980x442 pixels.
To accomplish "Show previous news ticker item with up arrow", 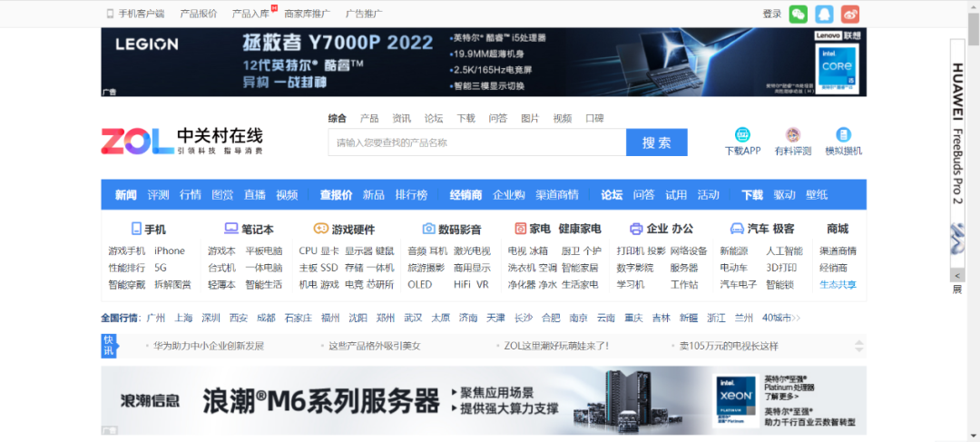I will coord(859,342).
